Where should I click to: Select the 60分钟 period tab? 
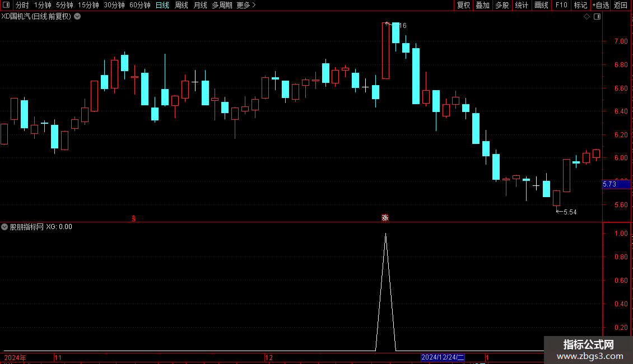click(x=139, y=5)
